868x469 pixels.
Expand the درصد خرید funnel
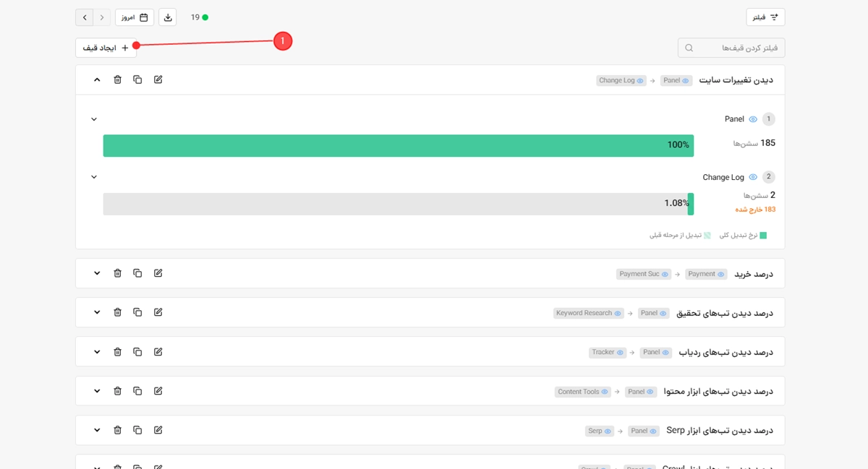coord(97,273)
